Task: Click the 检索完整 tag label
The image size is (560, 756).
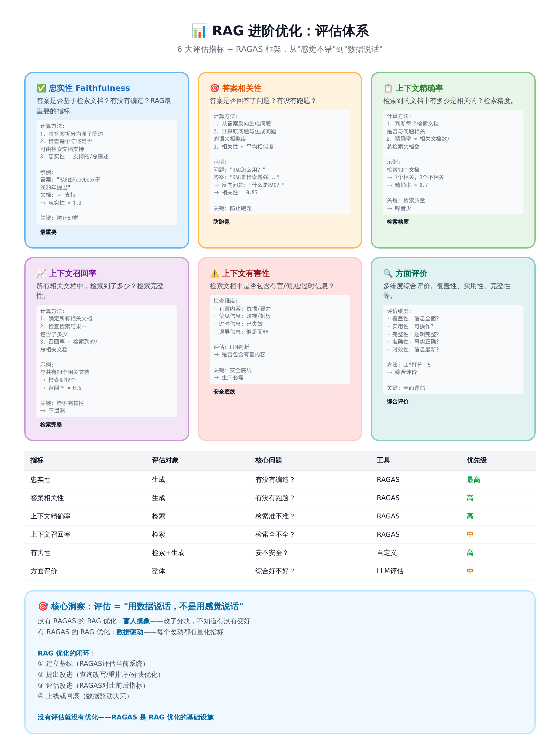Action: coord(51,425)
